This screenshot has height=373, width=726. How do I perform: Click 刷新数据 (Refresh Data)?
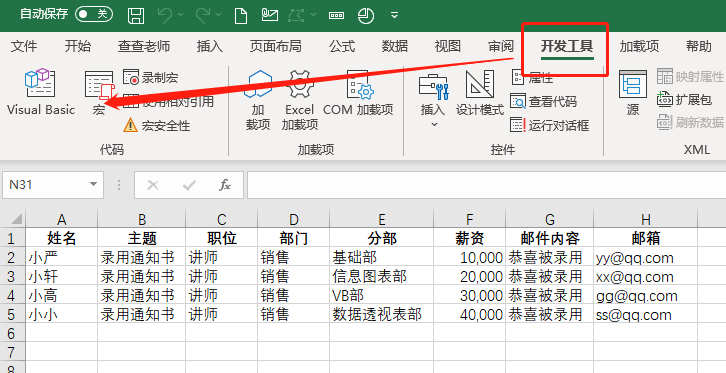point(690,123)
